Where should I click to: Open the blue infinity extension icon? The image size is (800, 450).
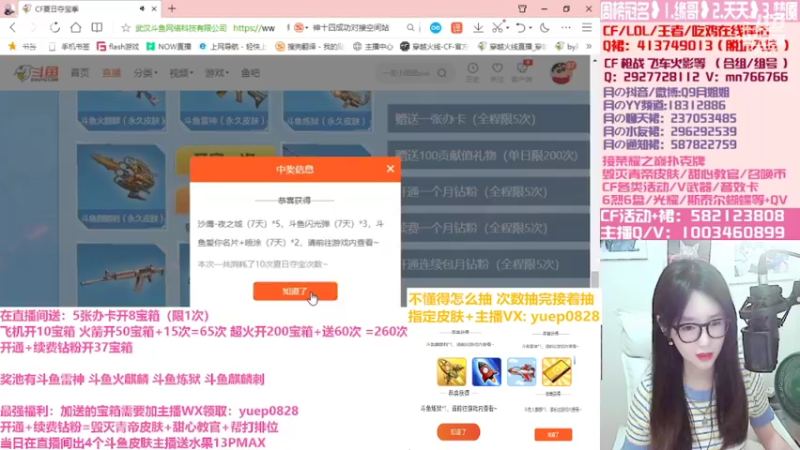click(x=435, y=28)
